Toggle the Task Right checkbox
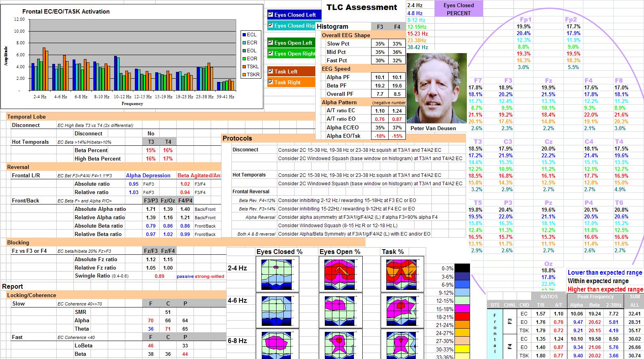 coord(271,82)
